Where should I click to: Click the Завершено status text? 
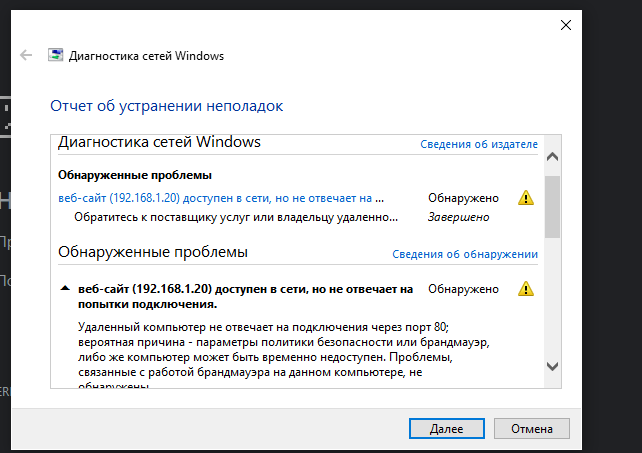459,217
